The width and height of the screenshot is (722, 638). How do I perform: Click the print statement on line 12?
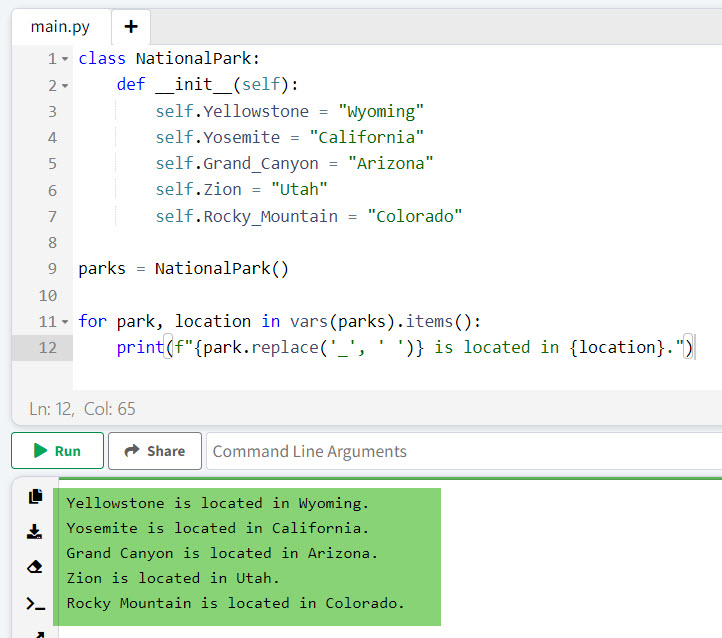(405, 348)
